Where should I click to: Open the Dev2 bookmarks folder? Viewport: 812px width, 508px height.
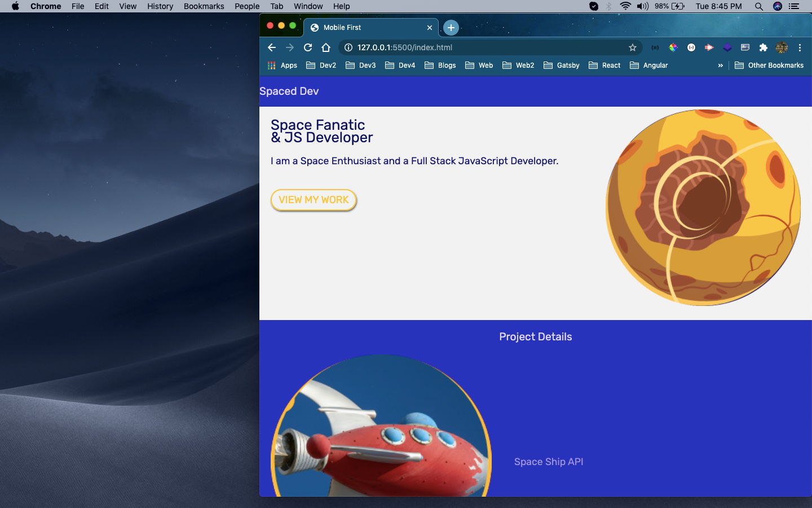[x=321, y=65]
